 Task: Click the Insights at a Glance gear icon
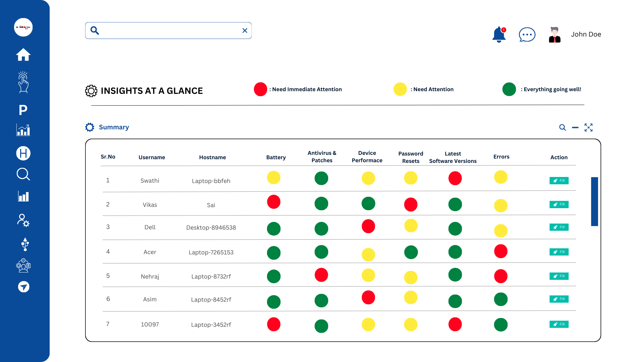[x=91, y=91]
